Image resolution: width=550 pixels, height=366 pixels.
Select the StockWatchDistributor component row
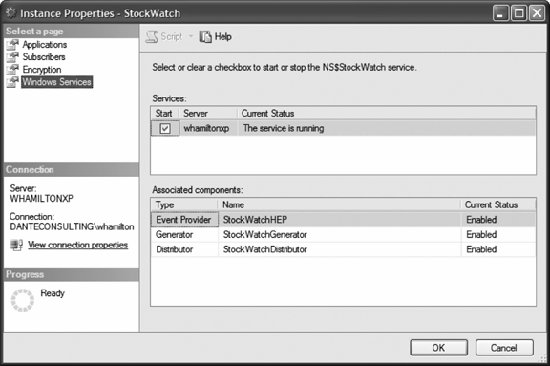(343, 249)
